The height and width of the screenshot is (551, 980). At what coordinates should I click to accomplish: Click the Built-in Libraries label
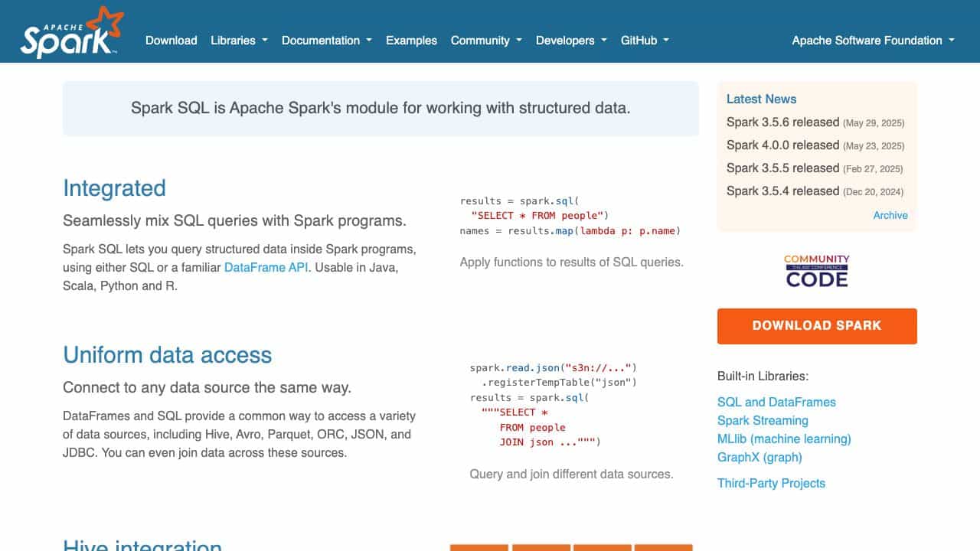click(x=763, y=377)
